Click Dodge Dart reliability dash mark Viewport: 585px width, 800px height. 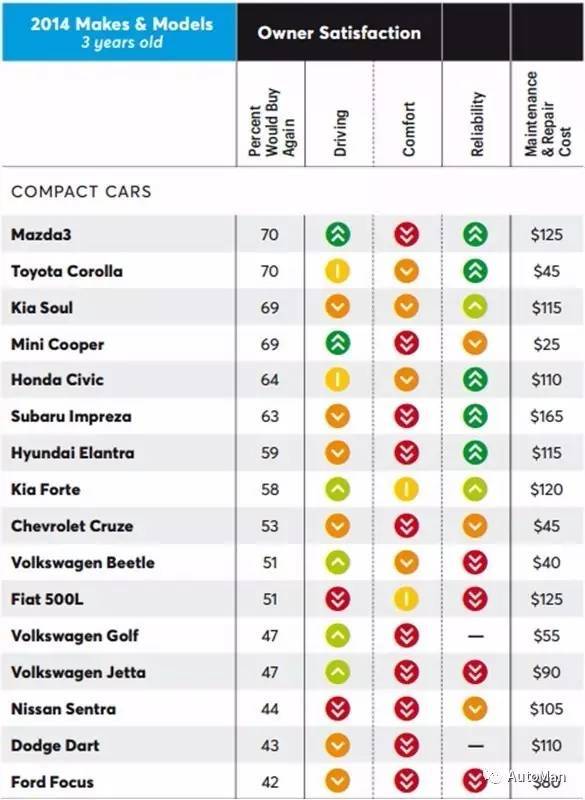[475, 746]
